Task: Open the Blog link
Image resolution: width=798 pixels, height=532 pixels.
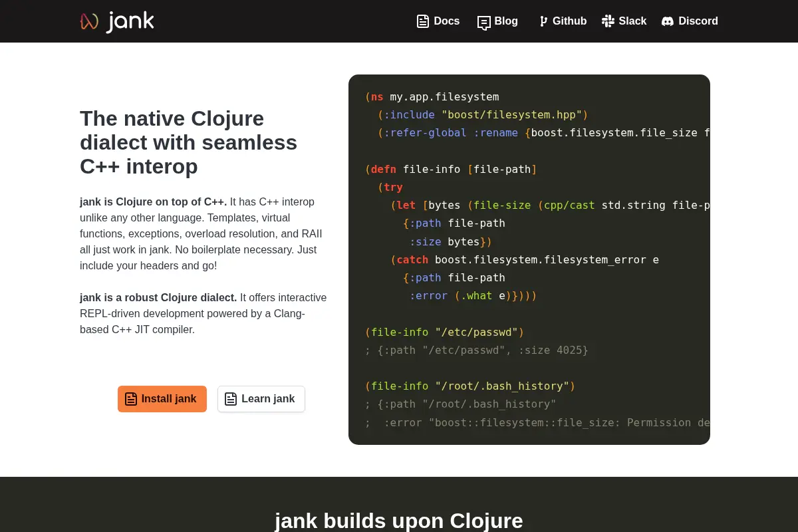Action: pos(497,21)
